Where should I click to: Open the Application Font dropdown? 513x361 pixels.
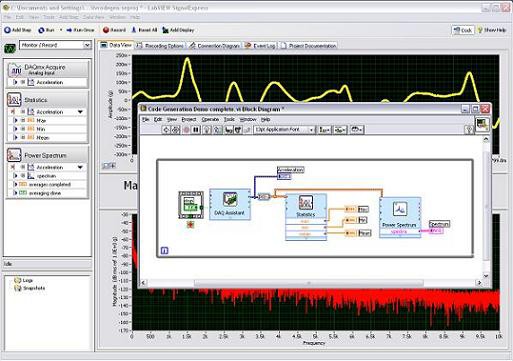(x=284, y=130)
